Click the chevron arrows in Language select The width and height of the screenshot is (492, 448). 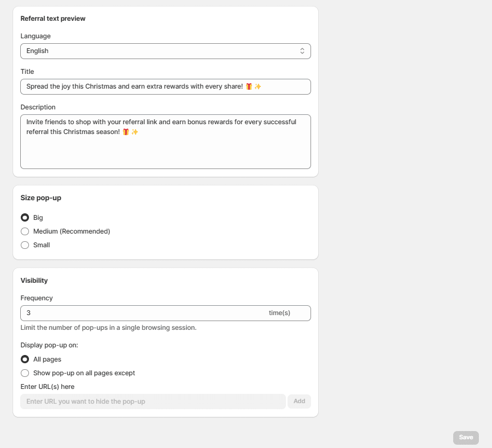(302, 51)
